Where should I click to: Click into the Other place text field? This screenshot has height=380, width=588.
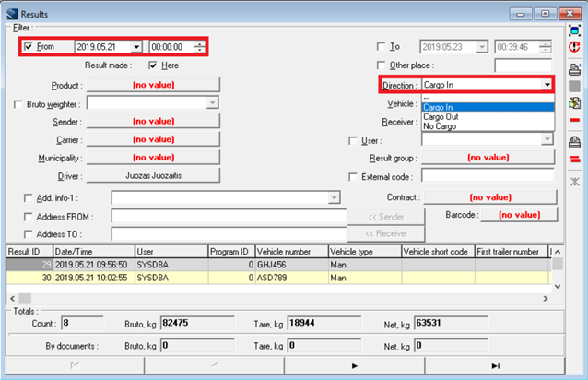523,65
